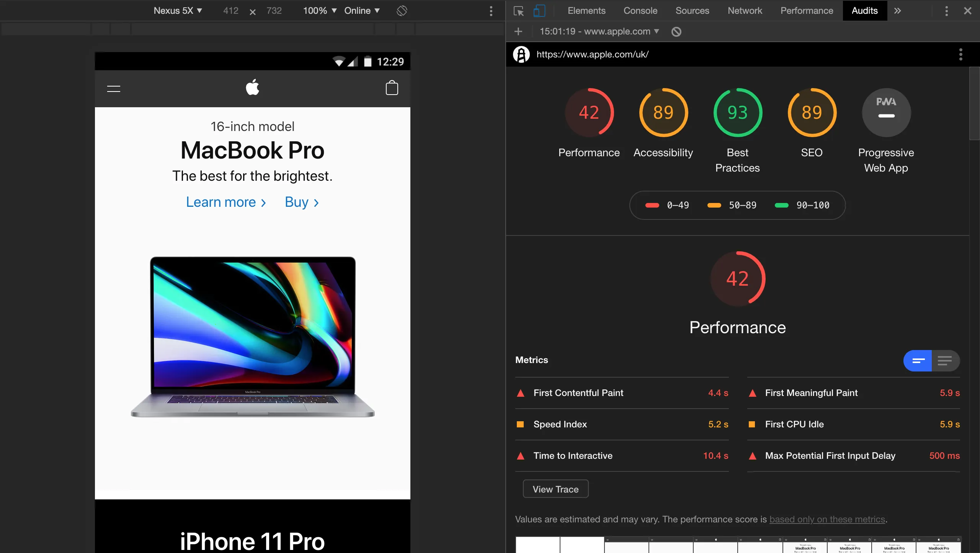Image resolution: width=980 pixels, height=553 pixels.
Task: Click the View Trace button
Action: pos(555,489)
